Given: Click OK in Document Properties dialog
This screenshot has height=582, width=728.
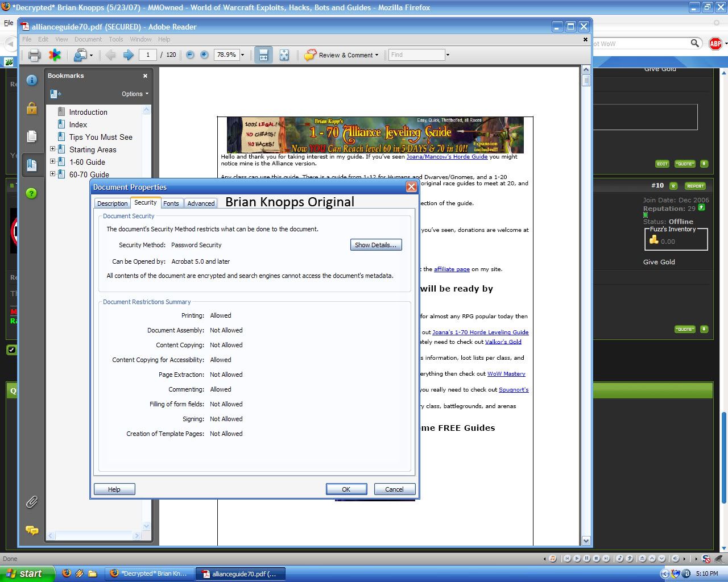Looking at the screenshot, I should tap(346, 489).
